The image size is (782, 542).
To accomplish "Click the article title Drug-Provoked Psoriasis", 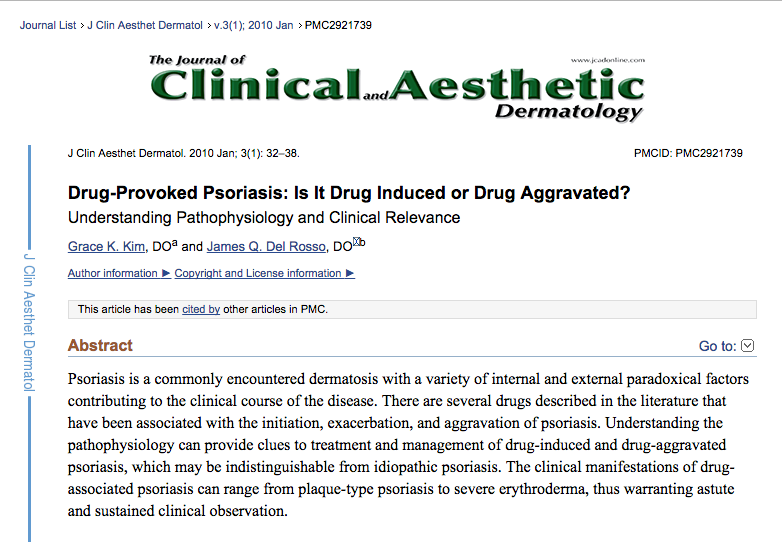I will click(349, 193).
